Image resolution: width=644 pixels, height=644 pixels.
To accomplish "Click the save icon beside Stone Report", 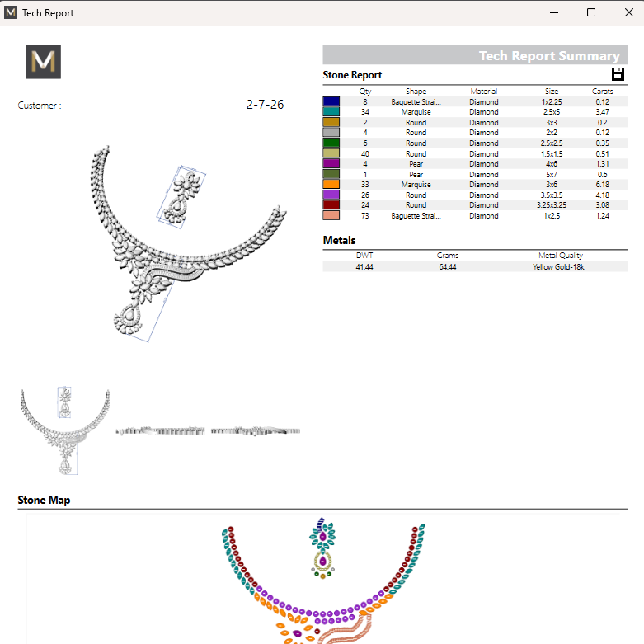I will pos(618,74).
